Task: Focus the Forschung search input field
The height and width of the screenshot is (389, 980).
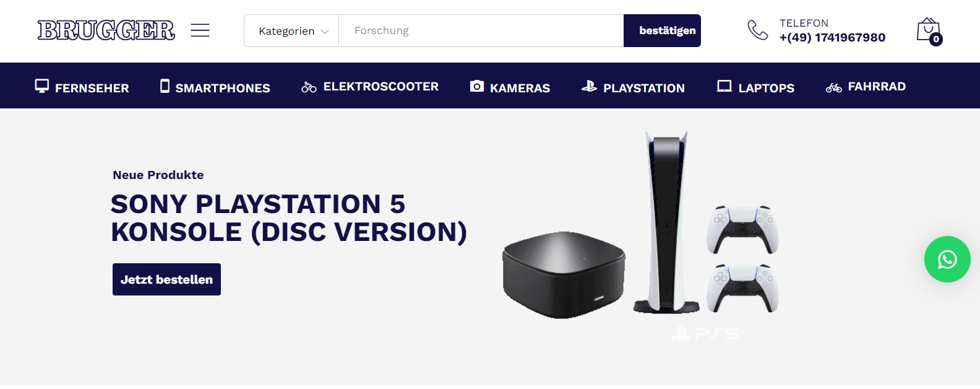Action: click(x=481, y=31)
